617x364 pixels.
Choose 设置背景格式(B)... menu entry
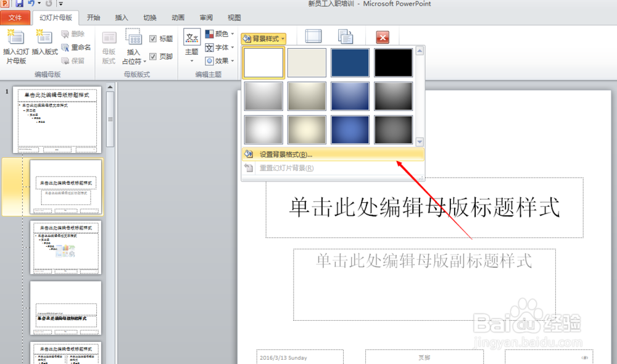[x=333, y=154]
